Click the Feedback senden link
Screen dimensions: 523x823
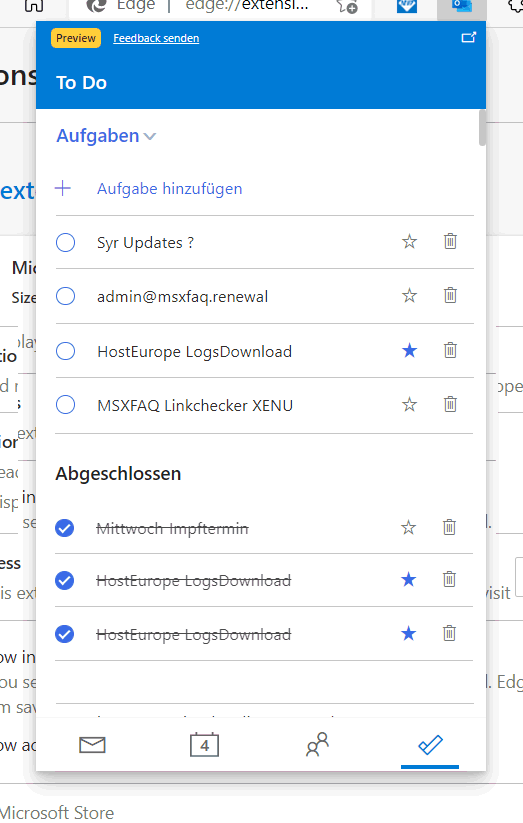point(156,38)
